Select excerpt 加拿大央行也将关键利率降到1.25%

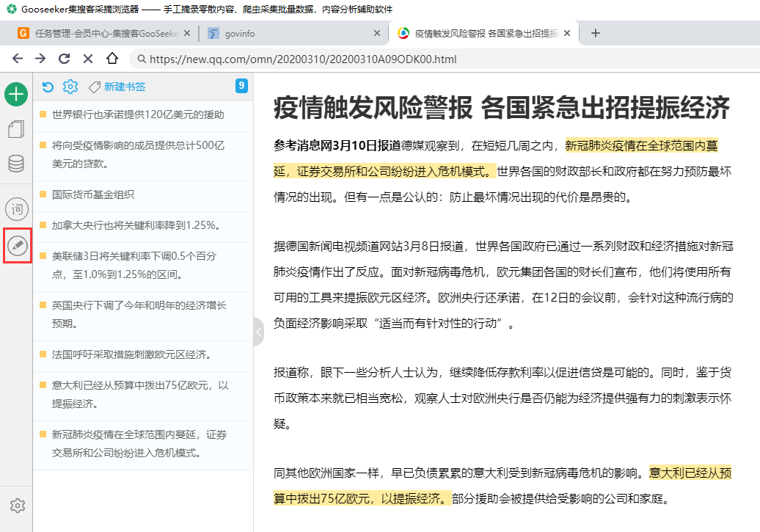[x=143, y=226]
